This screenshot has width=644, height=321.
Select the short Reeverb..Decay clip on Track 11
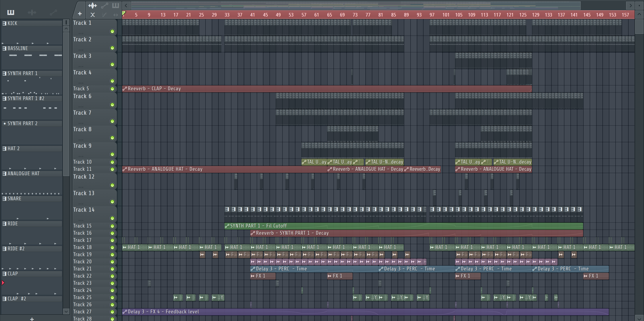click(422, 169)
